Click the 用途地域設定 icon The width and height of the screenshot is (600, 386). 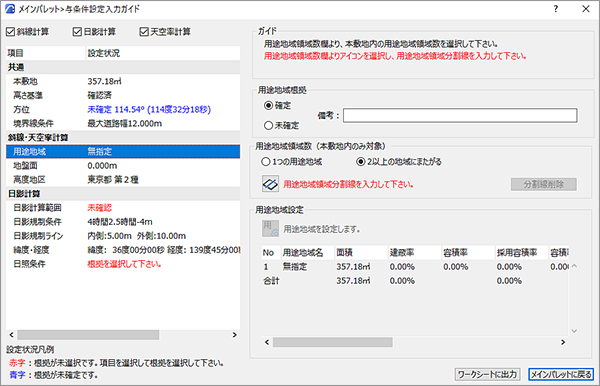(270, 228)
